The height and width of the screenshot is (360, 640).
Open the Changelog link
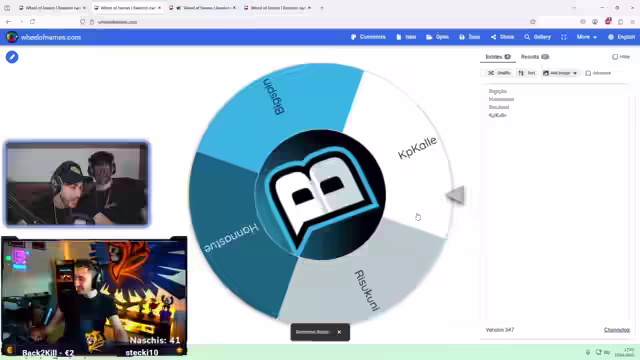click(617, 330)
